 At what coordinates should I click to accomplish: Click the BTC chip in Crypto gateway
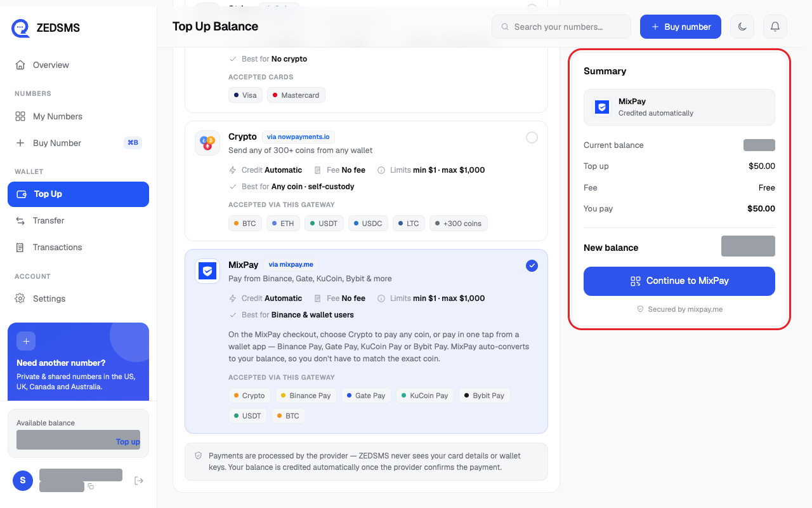(x=245, y=224)
